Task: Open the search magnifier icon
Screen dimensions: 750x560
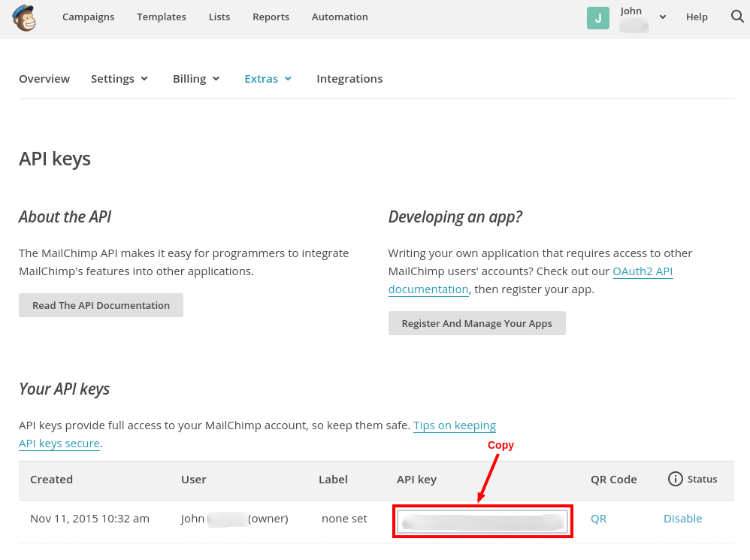Action: (x=736, y=17)
